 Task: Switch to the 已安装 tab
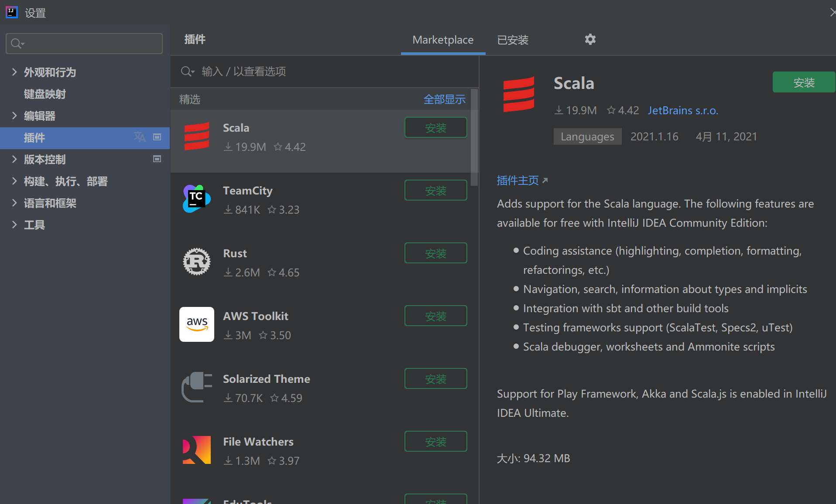[x=513, y=40]
